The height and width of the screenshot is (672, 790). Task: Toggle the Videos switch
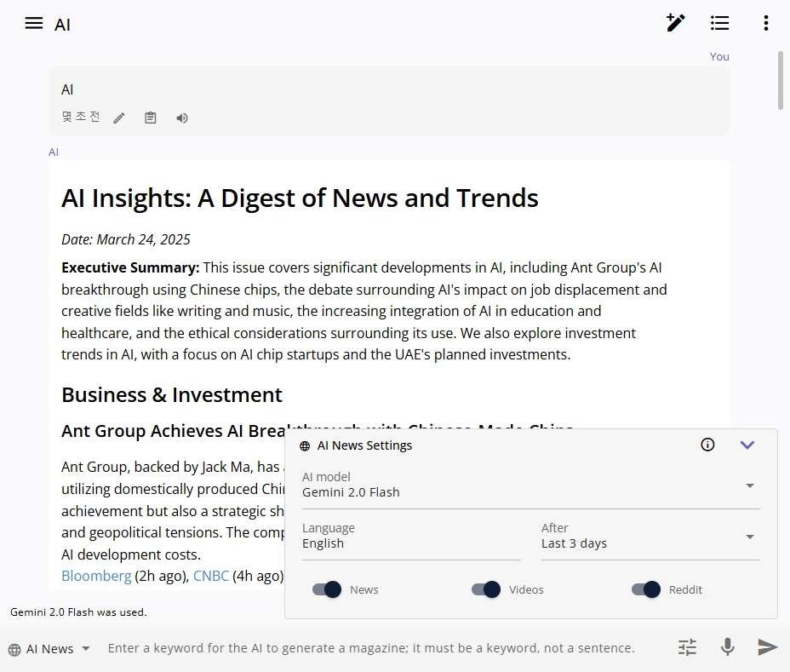click(486, 589)
